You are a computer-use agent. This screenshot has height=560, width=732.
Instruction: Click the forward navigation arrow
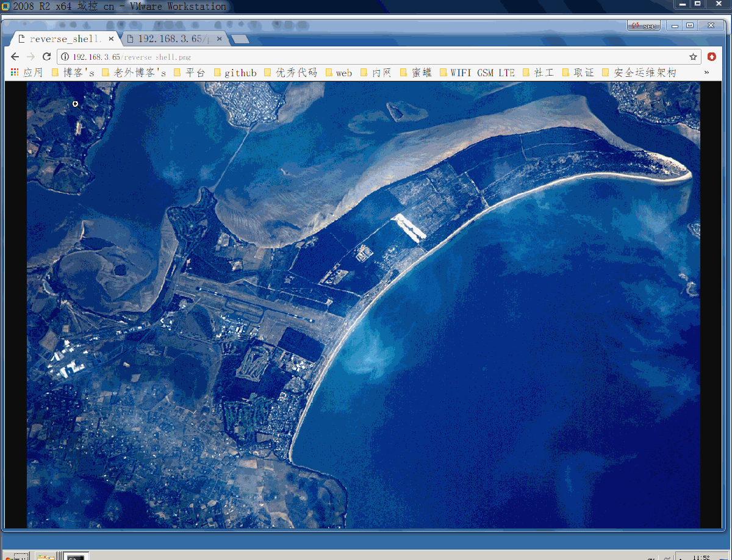click(x=30, y=57)
